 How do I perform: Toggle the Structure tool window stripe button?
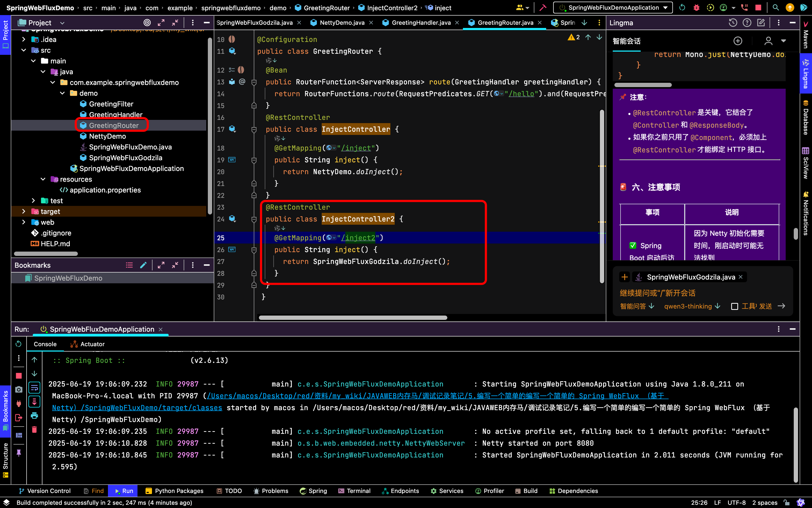coord(5,460)
